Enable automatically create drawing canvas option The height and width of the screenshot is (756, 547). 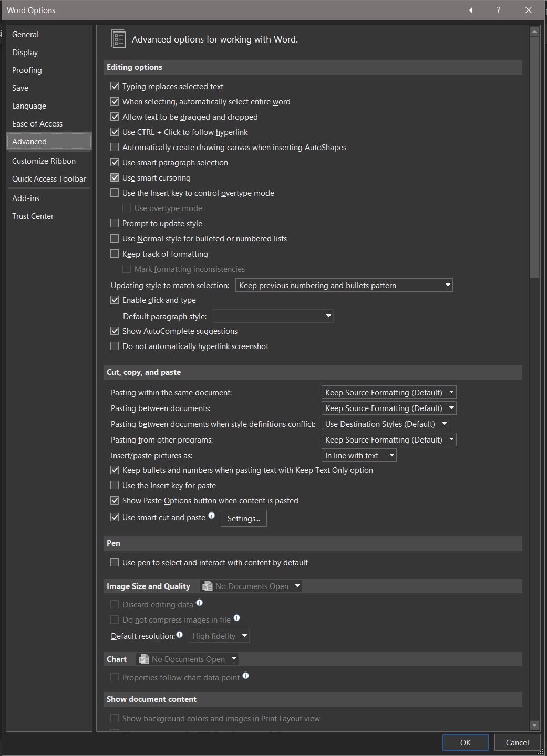(x=115, y=147)
